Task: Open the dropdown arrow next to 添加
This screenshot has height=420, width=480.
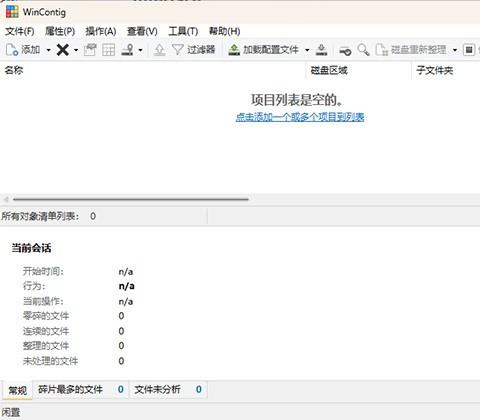Action: pyautogui.click(x=48, y=50)
